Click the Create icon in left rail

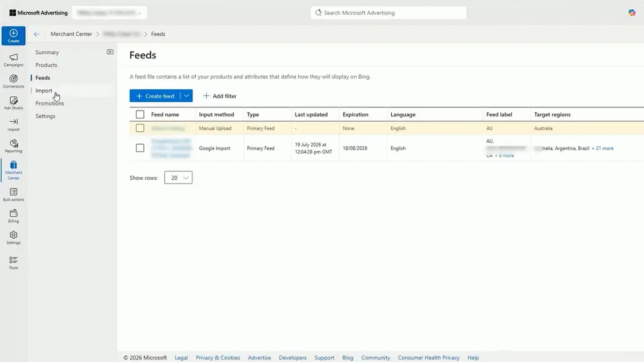(x=13, y=36)
